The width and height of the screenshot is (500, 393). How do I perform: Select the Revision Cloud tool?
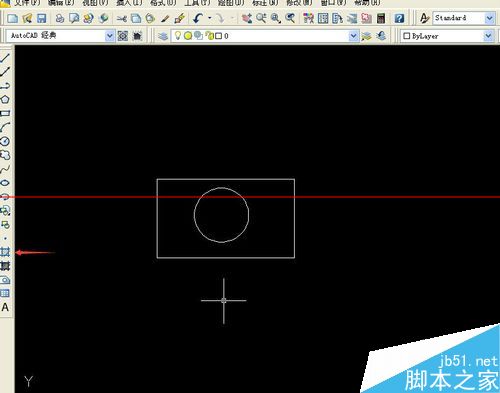pyautogui.click(x=5, y=155)
